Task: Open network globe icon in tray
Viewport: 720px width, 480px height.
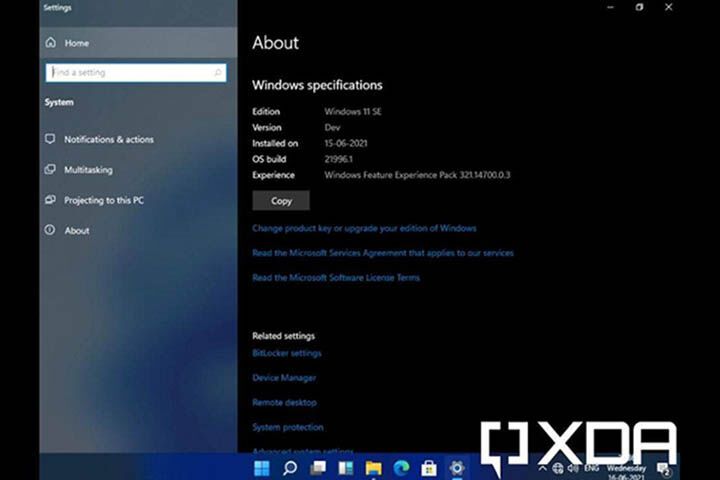Action: coord(558,468)
